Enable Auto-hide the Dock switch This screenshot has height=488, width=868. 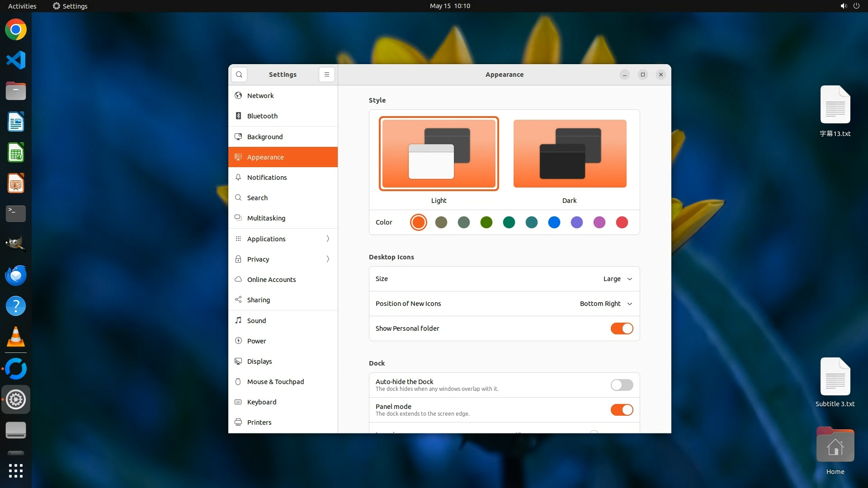tap(622, 385)
